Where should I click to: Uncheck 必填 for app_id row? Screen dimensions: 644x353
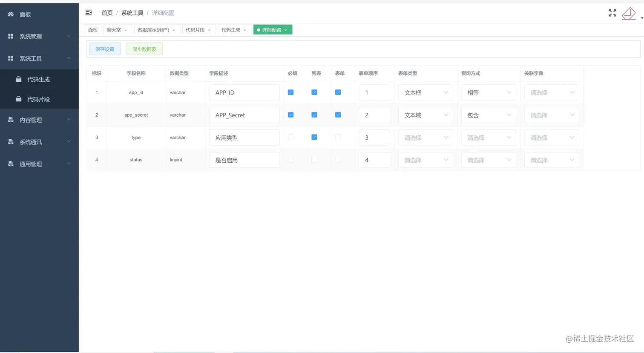(x=290, y=92)
